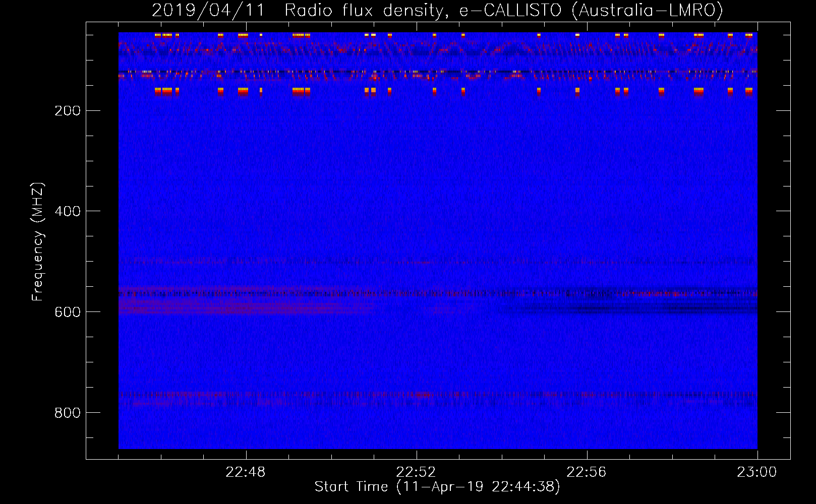This screenshot has height=504, width=816.
Task: Click the 400 frequency tick label
Action: point(68,211)
